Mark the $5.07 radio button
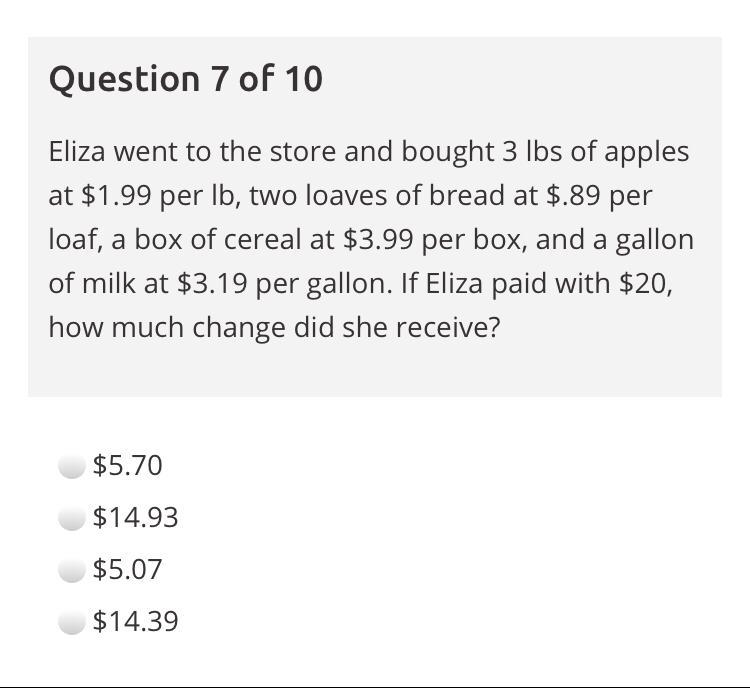750x688 pixels. click(71, 570)
